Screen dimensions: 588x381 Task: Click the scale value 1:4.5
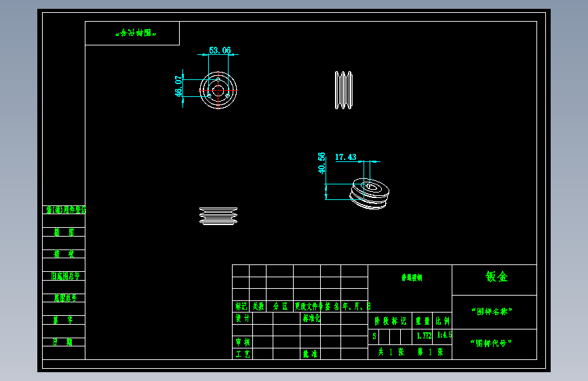[x=444, y=335]
